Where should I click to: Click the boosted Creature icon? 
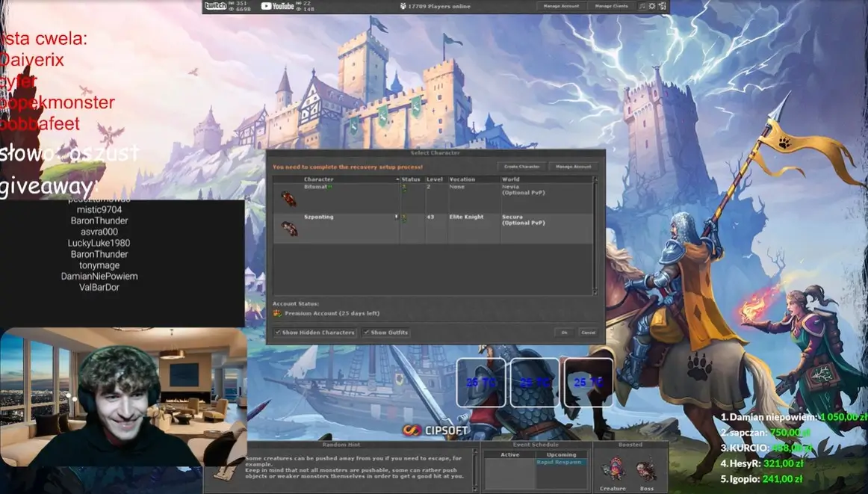tap(613, 469)
